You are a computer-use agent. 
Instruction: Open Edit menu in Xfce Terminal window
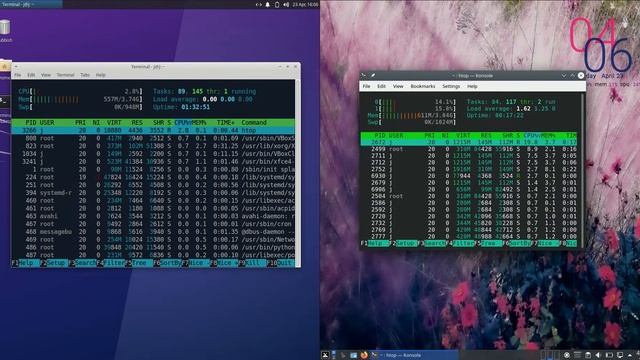coord(31,75)
